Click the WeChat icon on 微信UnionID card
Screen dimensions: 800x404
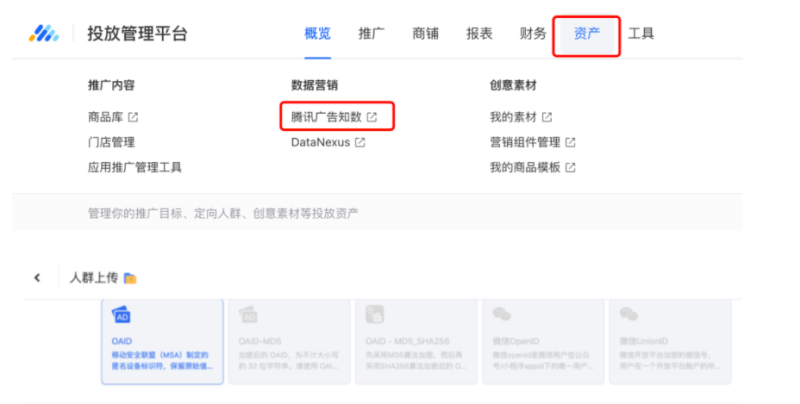point(629,314)
